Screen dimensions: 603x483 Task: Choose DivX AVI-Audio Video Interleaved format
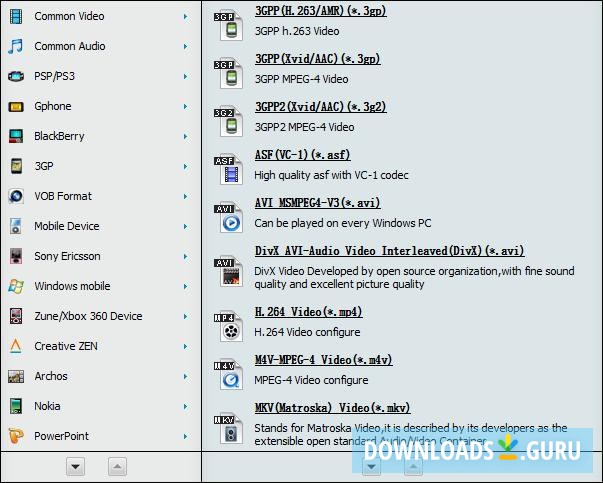point(390,251)
